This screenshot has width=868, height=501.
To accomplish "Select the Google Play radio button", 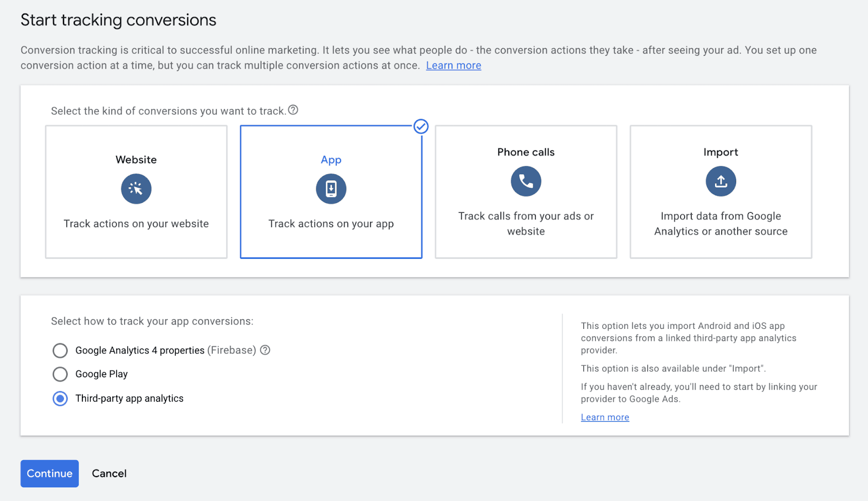I will click(x=60, y=374).
